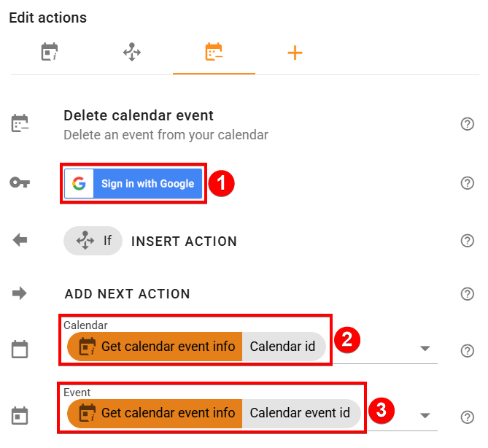Click the key icon beside Google sign-in
The height and width of the screenshot is (448, 488).
click(x=20, y=183)
